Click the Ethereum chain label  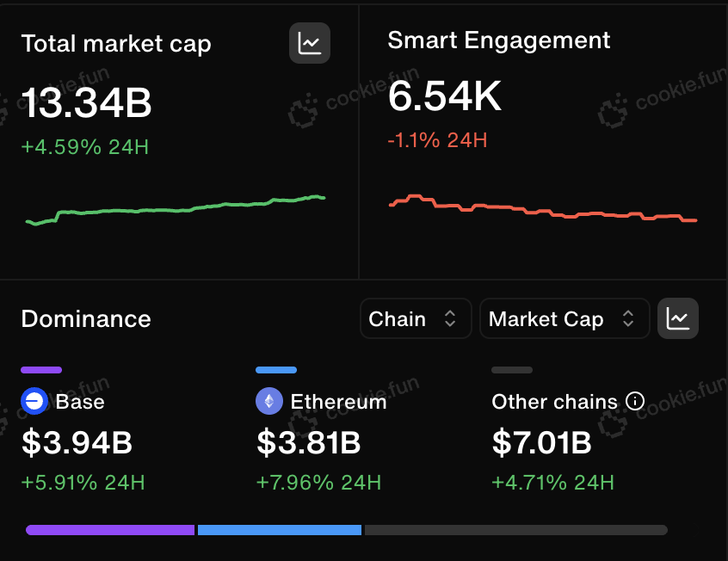click(338, 402)
